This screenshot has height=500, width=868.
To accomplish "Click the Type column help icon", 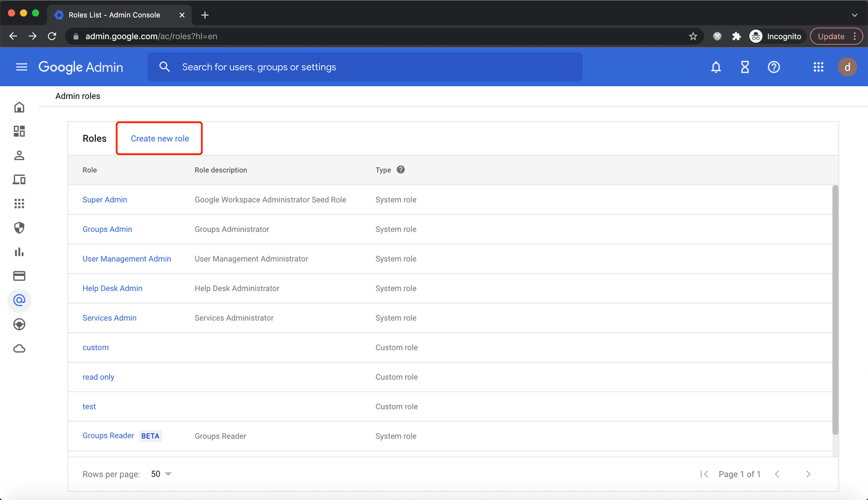I will pos(400,169).
